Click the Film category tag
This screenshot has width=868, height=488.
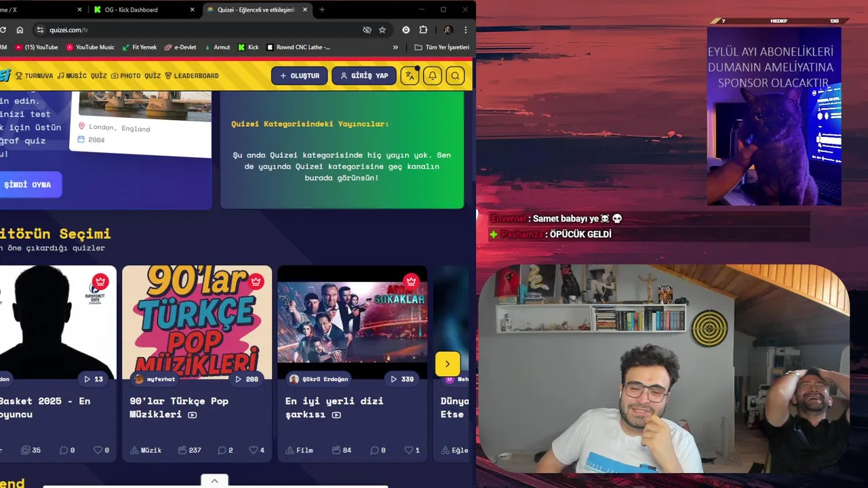(x=300, y=450)
